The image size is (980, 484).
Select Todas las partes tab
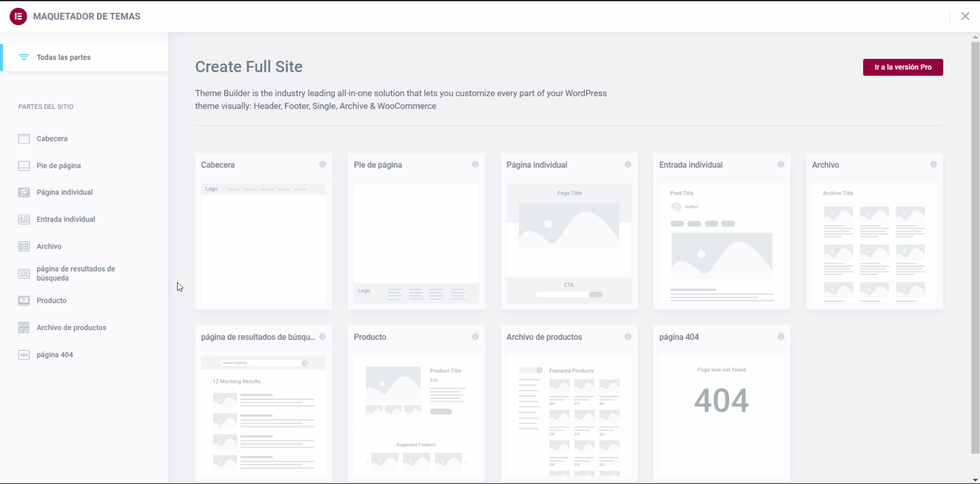63,58
